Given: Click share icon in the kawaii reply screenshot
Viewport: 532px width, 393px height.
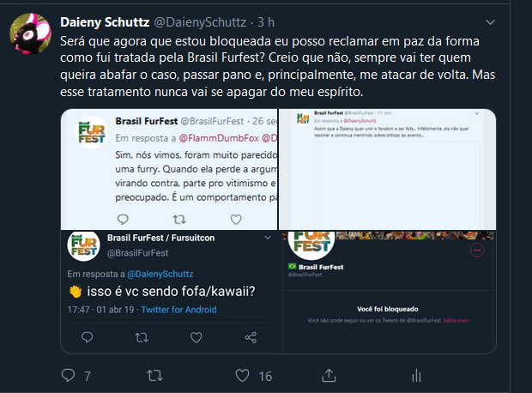Looking at the screenshot, I should 251,337.
